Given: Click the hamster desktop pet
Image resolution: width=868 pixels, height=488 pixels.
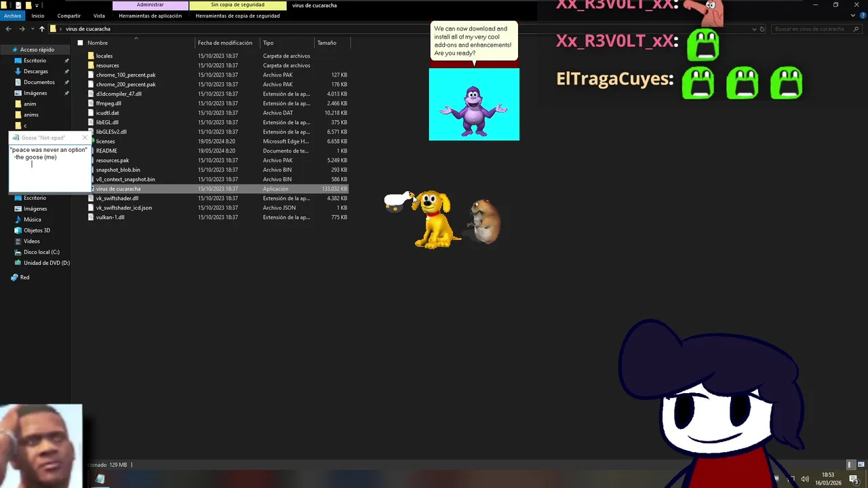Looking at the screenshot, I should point(485,221).
